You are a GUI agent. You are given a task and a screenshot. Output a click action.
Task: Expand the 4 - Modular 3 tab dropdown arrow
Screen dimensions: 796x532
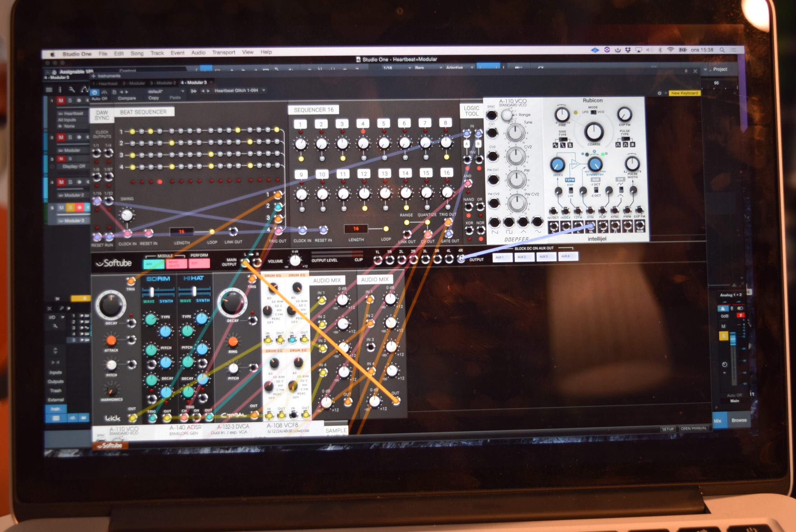click(211, 82)
